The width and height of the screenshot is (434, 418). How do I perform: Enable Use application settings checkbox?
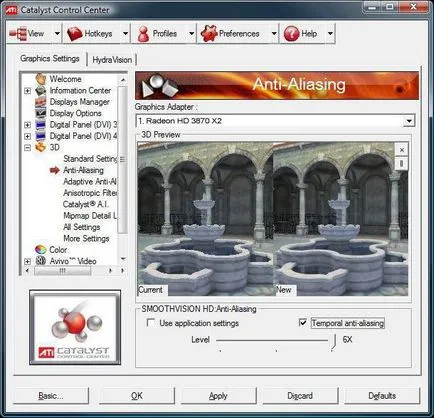(x=151, y=323)
